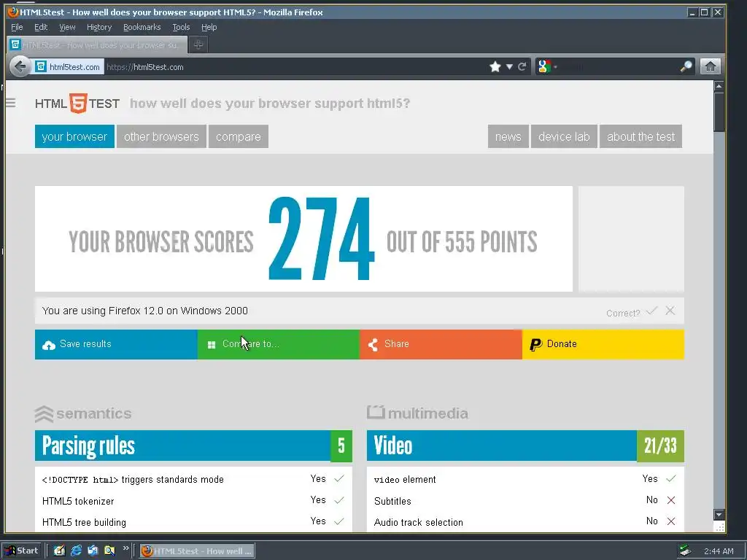This screenshot has width=747, height=560.
Task: Open the Bookmarks menu
Action: click(142, 27)
